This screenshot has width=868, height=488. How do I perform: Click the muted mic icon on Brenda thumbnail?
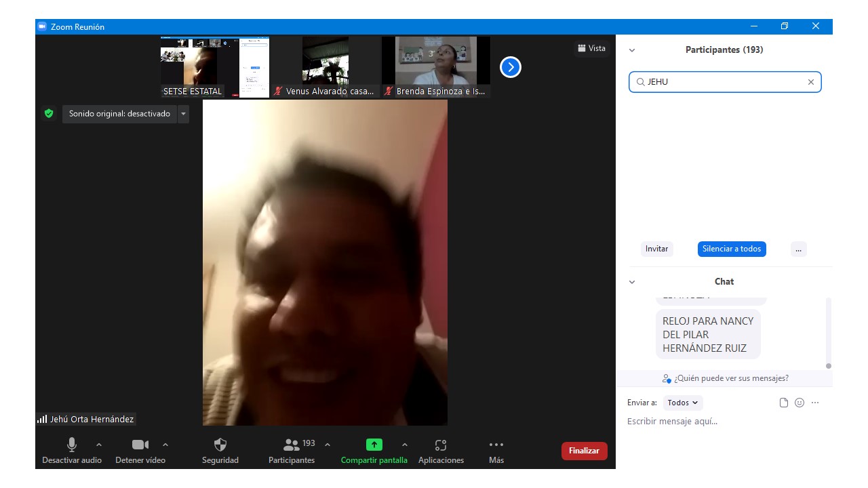coord(389,91)
